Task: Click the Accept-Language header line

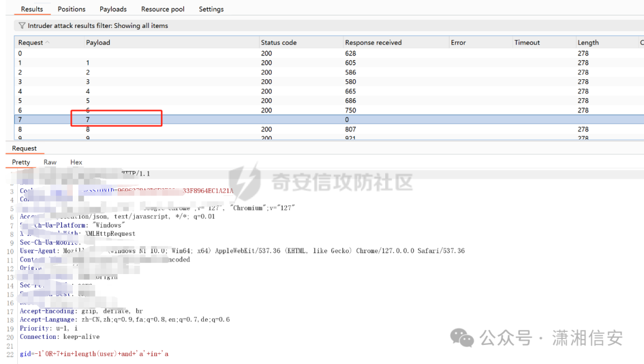Action: point(125,319)
